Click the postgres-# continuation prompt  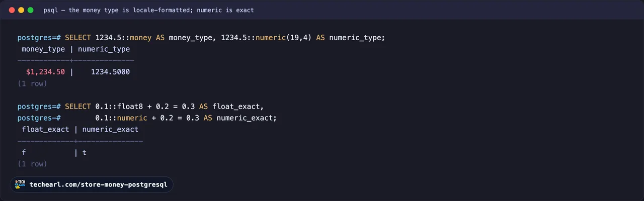(x=39, y=118)
